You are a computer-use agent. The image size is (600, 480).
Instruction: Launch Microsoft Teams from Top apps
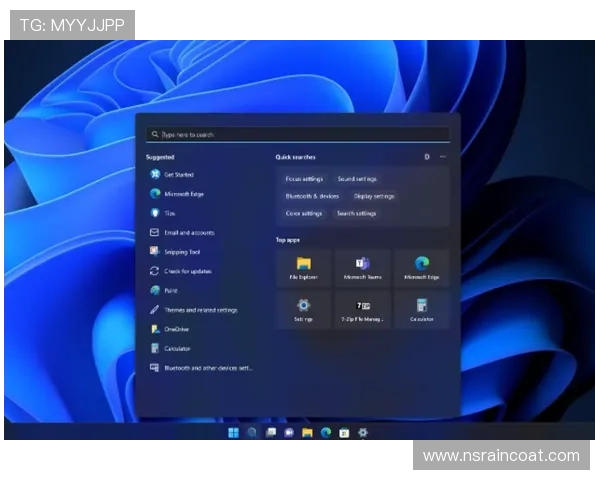(x=362, y=268)
